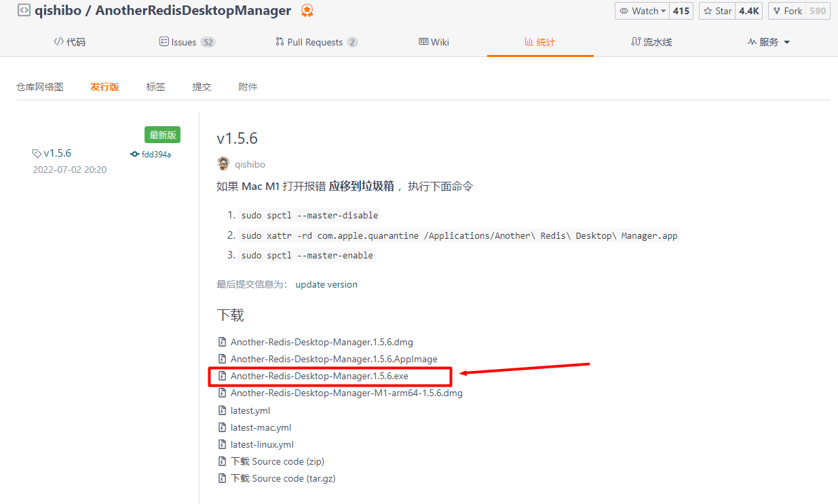
Task: Open the v1.5.6 release title
Action: (x=237, y=138)
